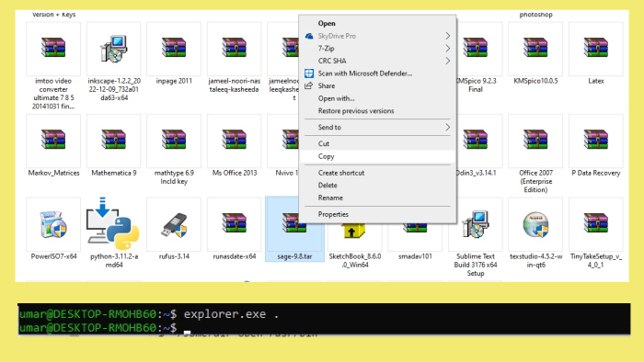This screenshot has width=644, height=362.
Task: Select the inkscape-1.2.2 installer icon
Action: coord(114,49)
